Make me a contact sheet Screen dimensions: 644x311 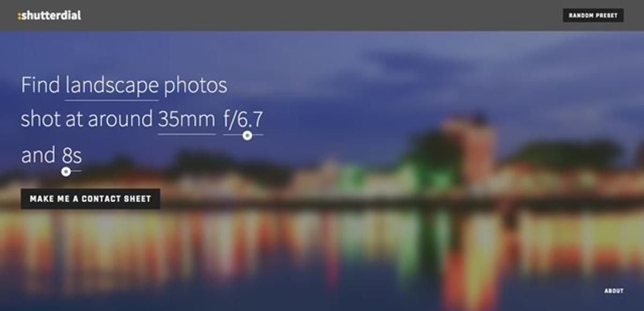91,199
